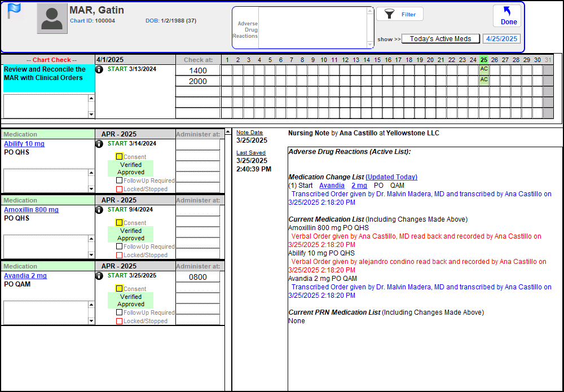Click the patient photo placeholder
Viewport: 564px width, 392px height.
[52, 19]
